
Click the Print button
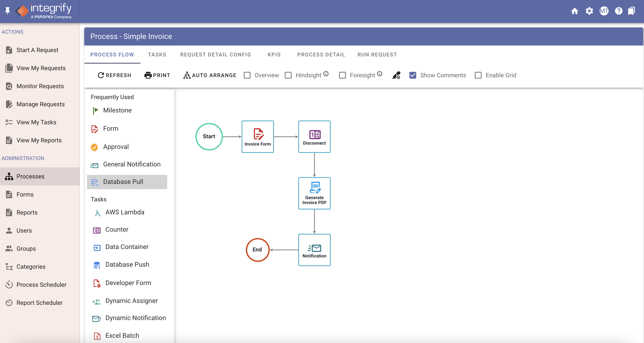tap(157, 75)
